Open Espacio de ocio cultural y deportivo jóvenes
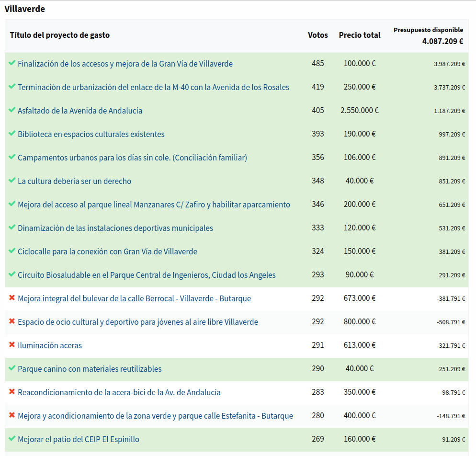476x456 pixels. click(138, 322)
